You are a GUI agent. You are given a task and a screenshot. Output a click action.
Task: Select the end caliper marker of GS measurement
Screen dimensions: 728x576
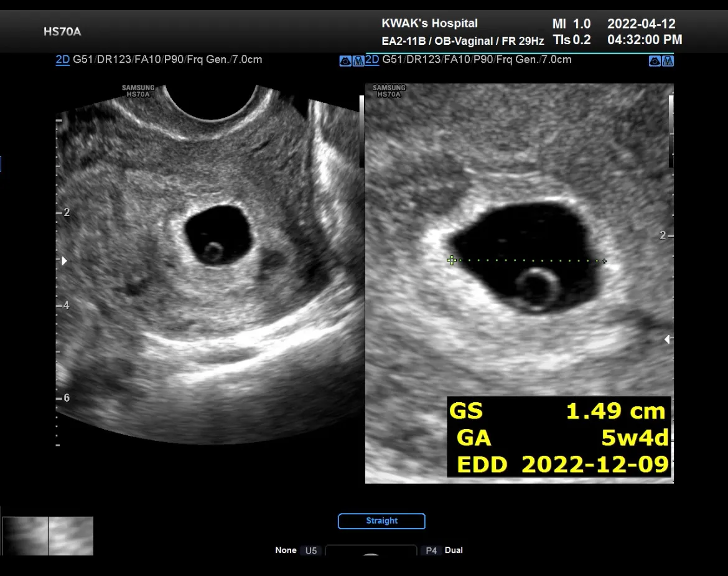coord(604,262)
